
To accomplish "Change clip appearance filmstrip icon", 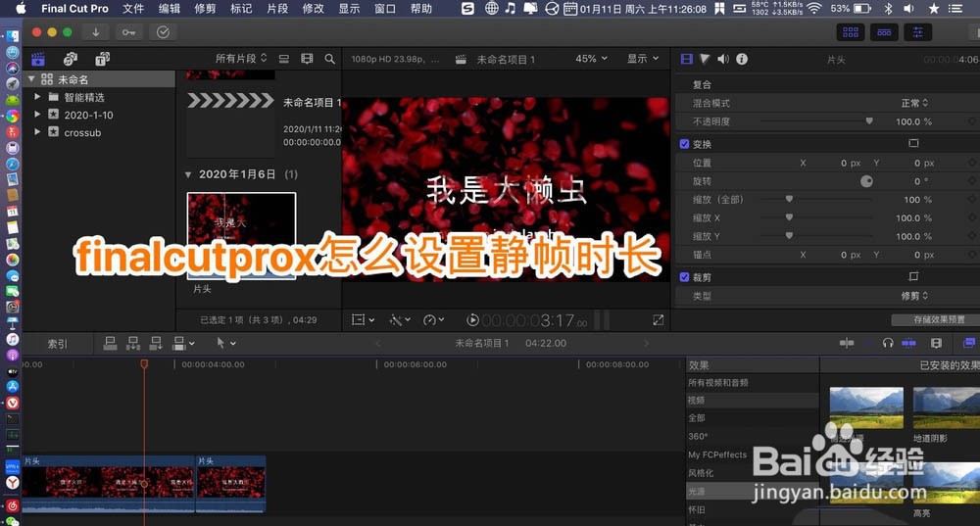I will 936,343.
